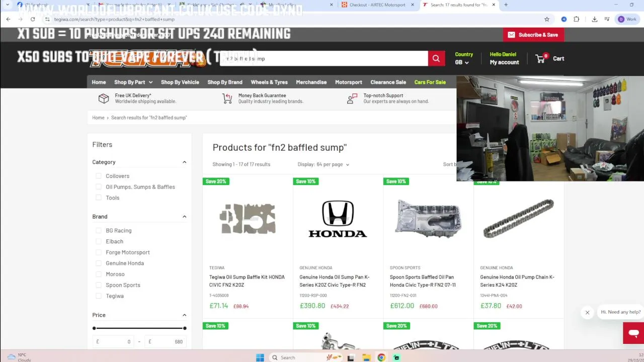Screen dimensions: 644x362
Task: Click the Windows Start button
Action: (260, 357)
